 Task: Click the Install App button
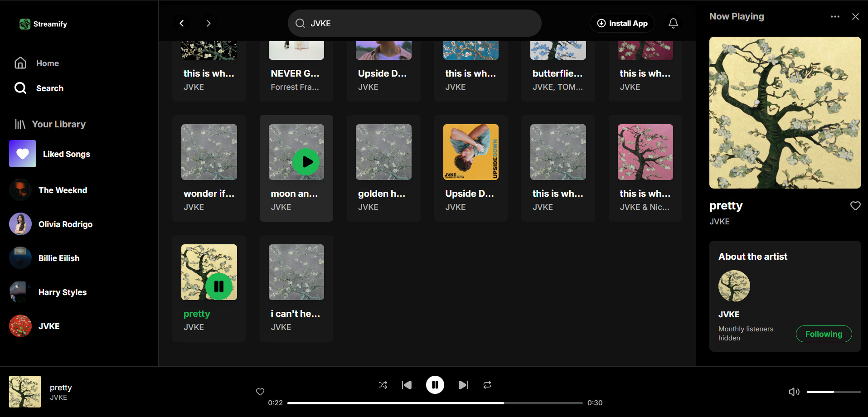pyautogui.click(x=622, y=23)
